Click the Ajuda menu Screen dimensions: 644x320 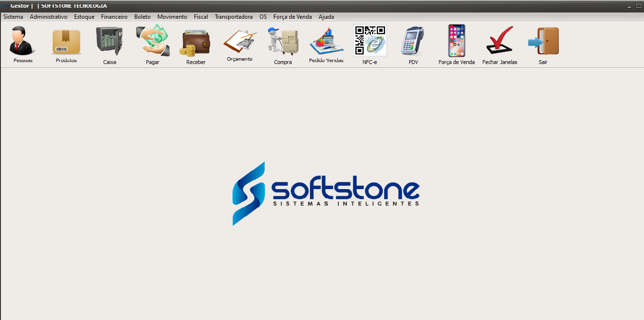(x=326, y=17)
